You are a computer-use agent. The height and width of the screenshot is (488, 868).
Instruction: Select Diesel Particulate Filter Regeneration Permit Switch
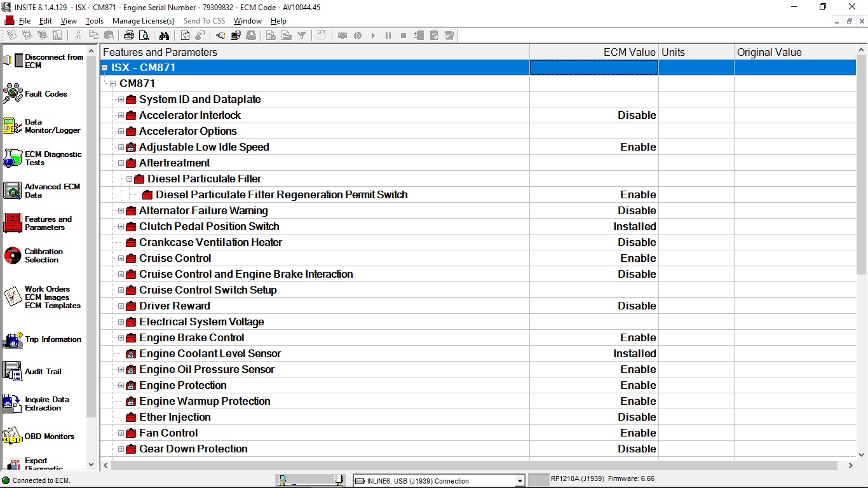tap(281, 195)
